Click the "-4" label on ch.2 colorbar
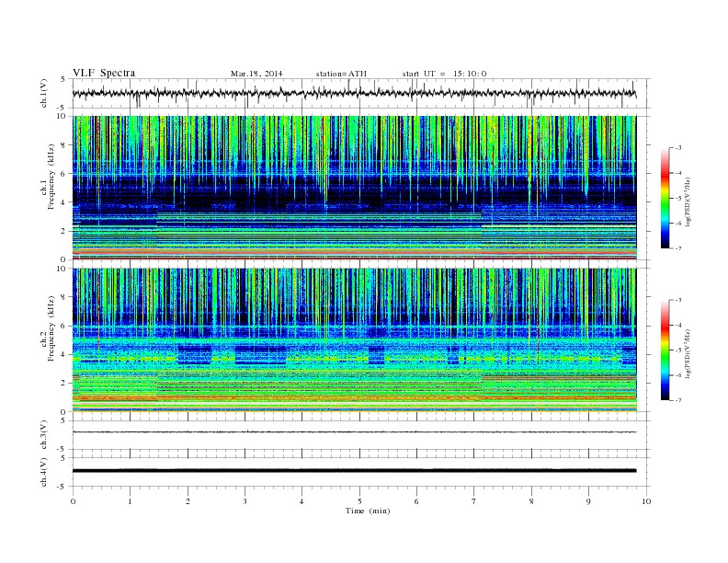Image resolution: width=728 pixels, height=563 pixels. (677, 325)
